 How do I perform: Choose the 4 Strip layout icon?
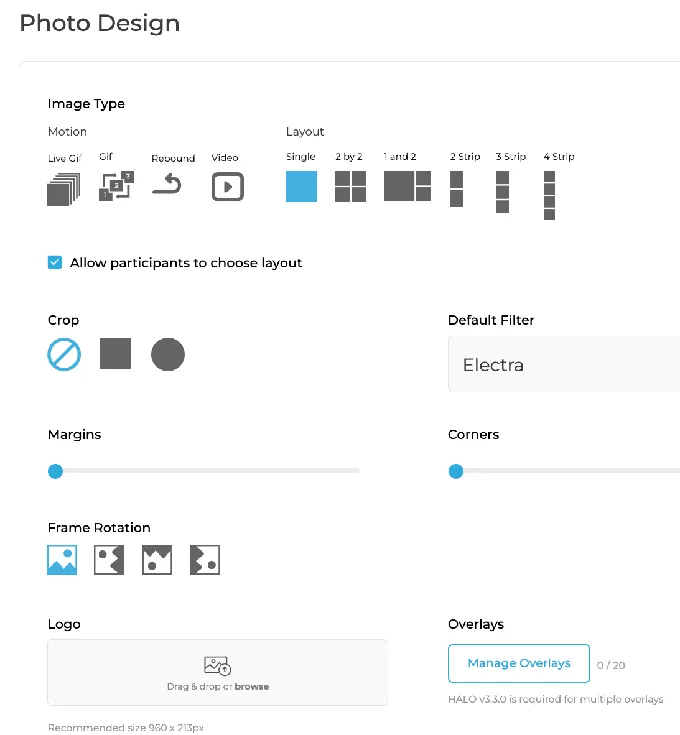tap(549, 195)
